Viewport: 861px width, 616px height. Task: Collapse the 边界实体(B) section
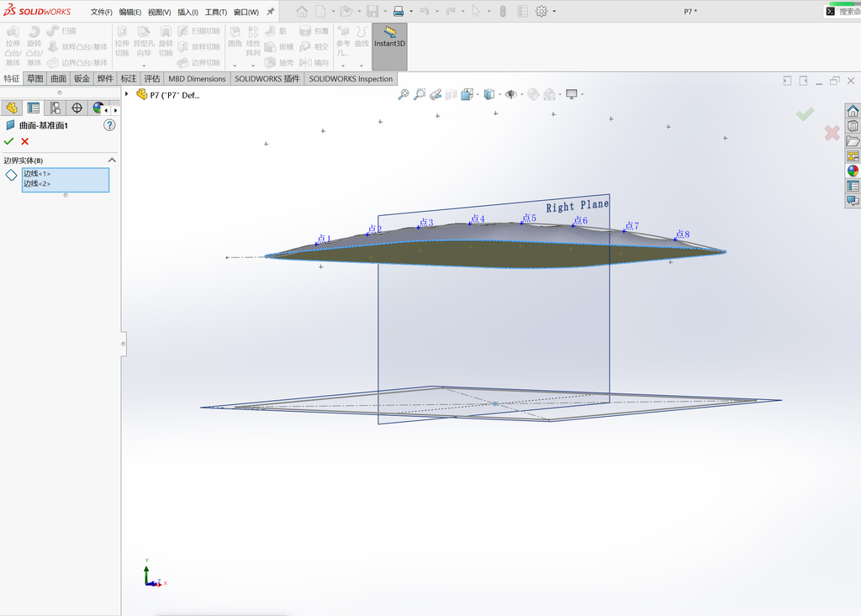tap(112, 160)
